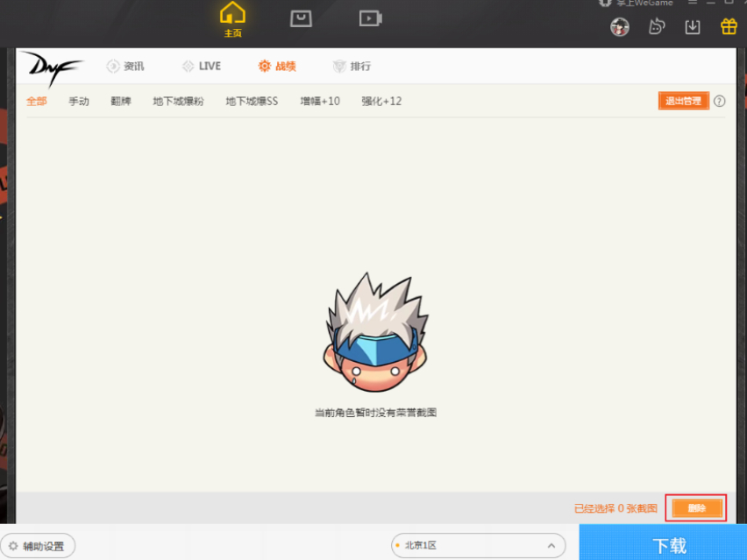Filter screenshots by 翻牌
The image size is (747, 560).
(120, 101)
